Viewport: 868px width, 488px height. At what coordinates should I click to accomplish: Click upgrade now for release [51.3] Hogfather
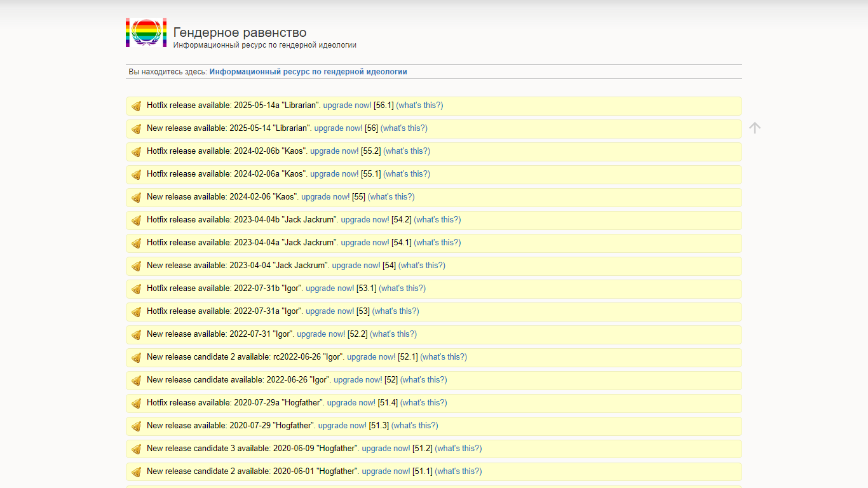(x=342, y=426)
